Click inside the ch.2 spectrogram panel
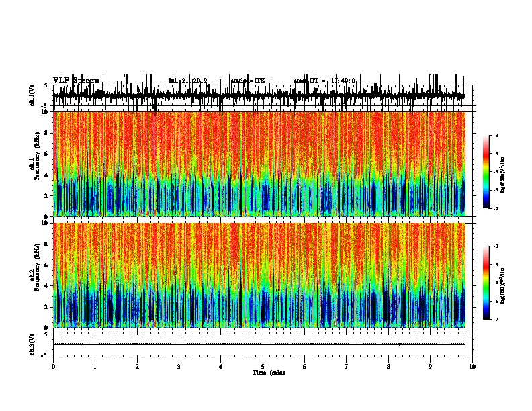This screenshot has width=532, height=411. pos(259,275)
